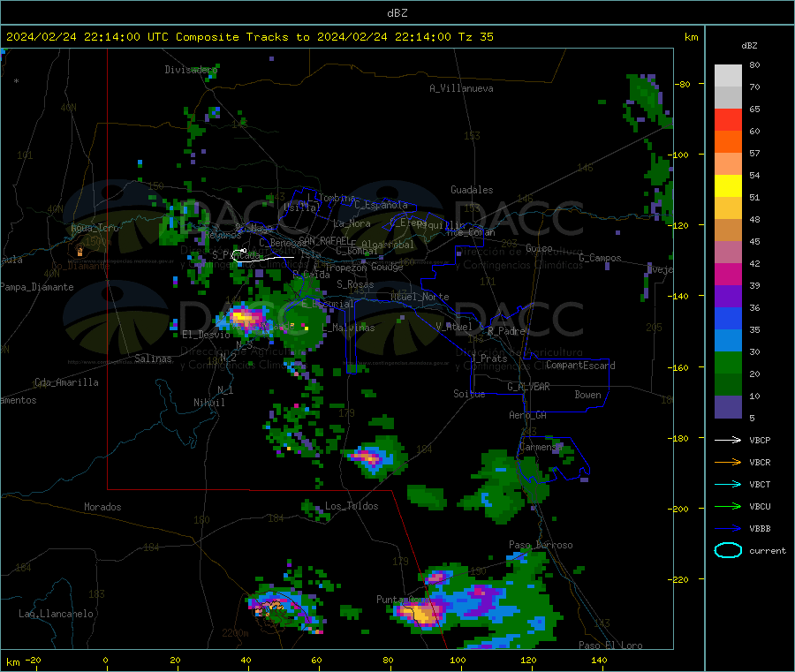795x672 pixels.
Task: Click the 'Nihuil' place label
Action: (x=209, y=403)
